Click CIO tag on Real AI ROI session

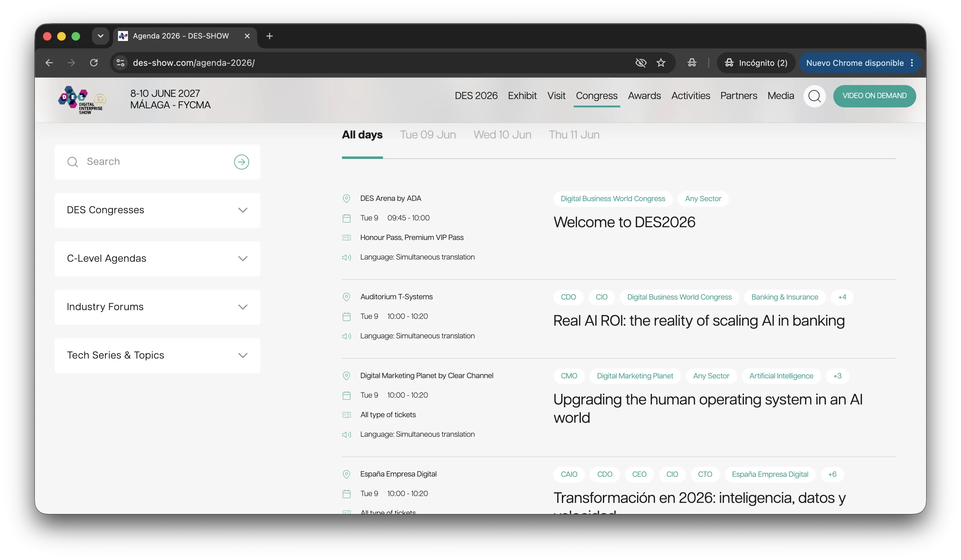(602, 297)
